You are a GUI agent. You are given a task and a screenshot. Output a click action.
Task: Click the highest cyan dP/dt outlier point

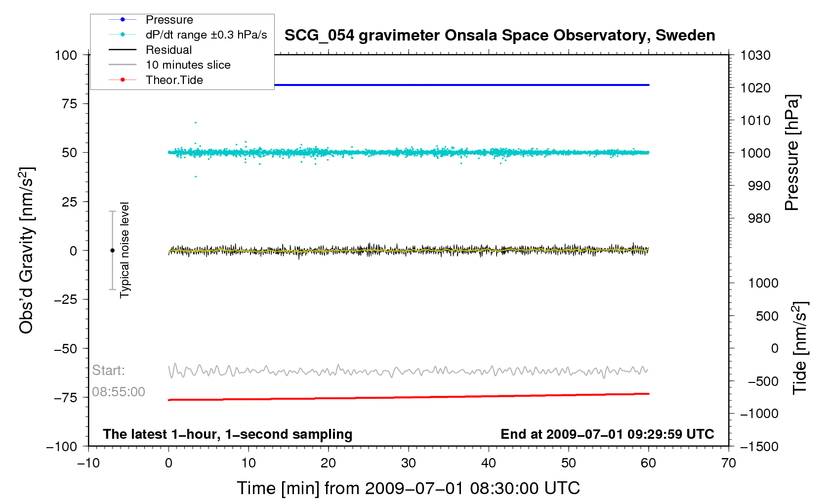click(196, 123)
